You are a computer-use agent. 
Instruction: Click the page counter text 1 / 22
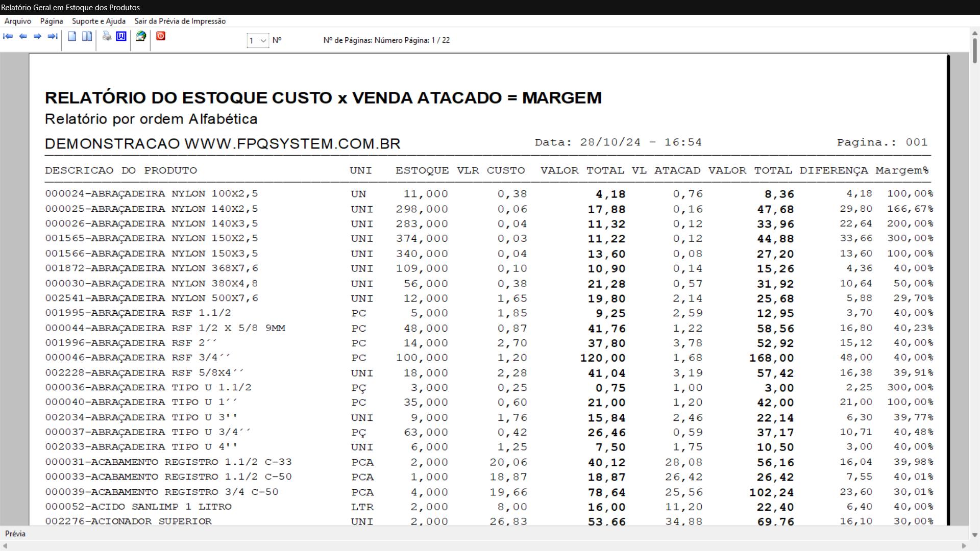tap(440, 40)
